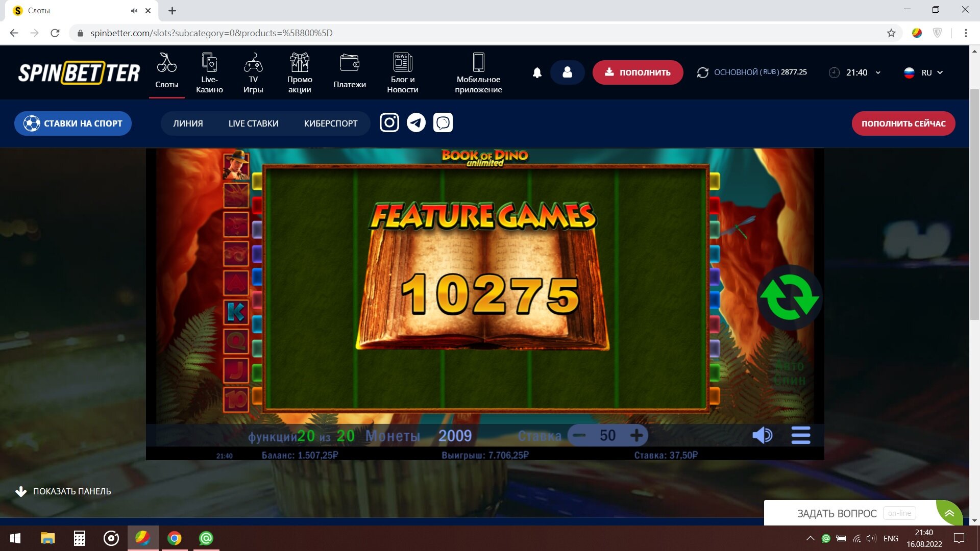Expand the RU language dropdown
Screen dimensions: 980x551
click(x=923, y=72)
